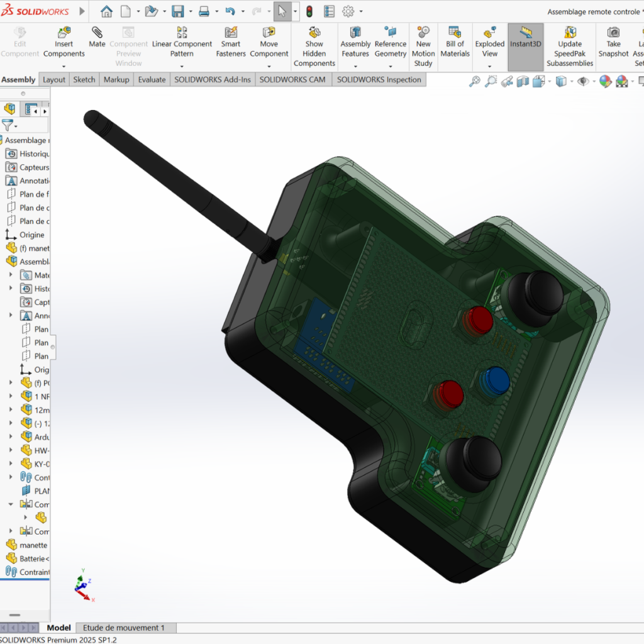Select the Origine tree item
The width and height of the screenshot is (644, 644).
(25, 235)
